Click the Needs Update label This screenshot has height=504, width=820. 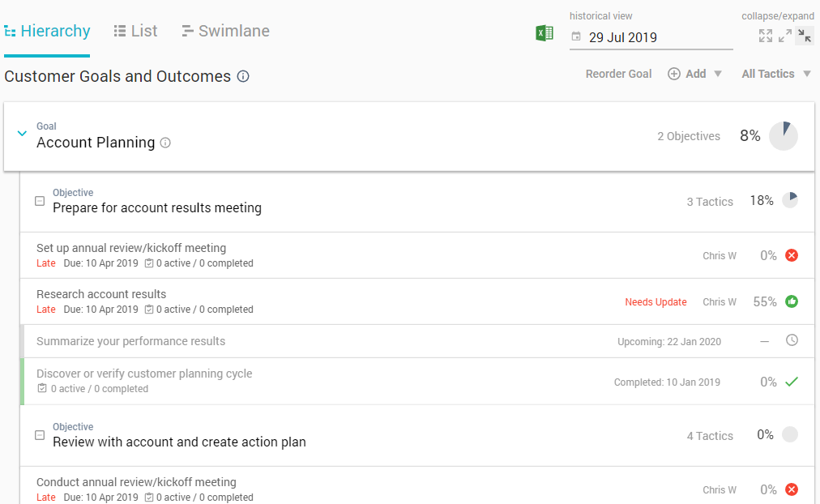pos(656,301)
